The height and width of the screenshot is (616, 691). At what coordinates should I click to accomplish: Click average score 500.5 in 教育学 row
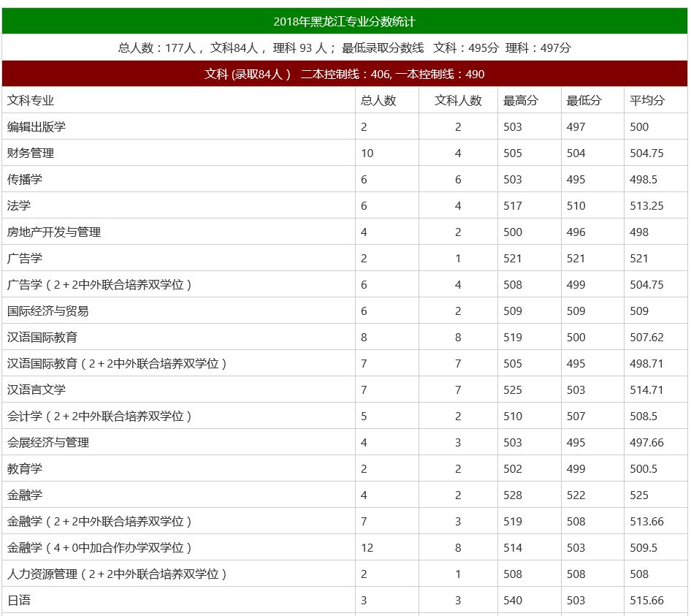tap(644, 468)
